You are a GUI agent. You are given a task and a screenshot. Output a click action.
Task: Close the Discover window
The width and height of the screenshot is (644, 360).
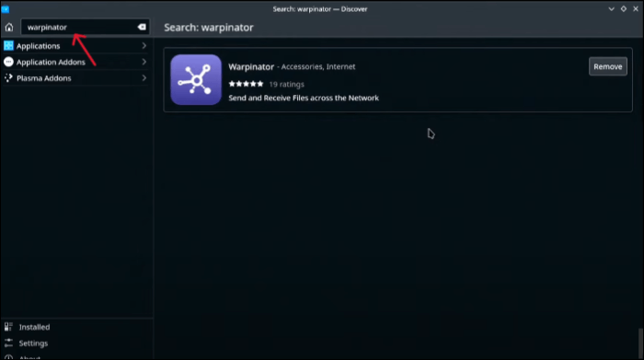coord(636,9)
